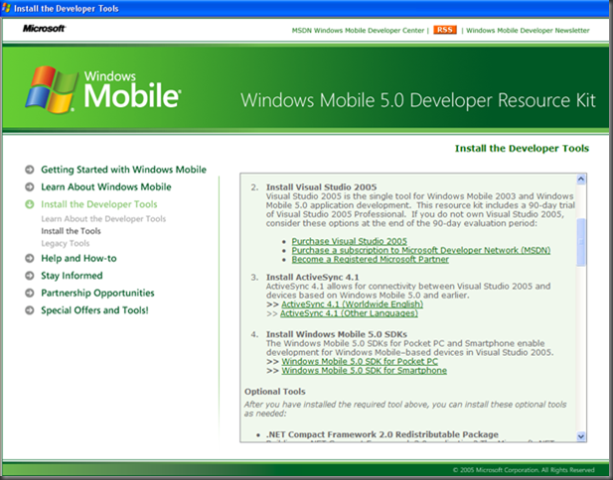The width and height of the screenshot is (613, 480).
Task: Click the Windows Mobile flag logo
Action: pyautogui.click(x=51, y=90)
